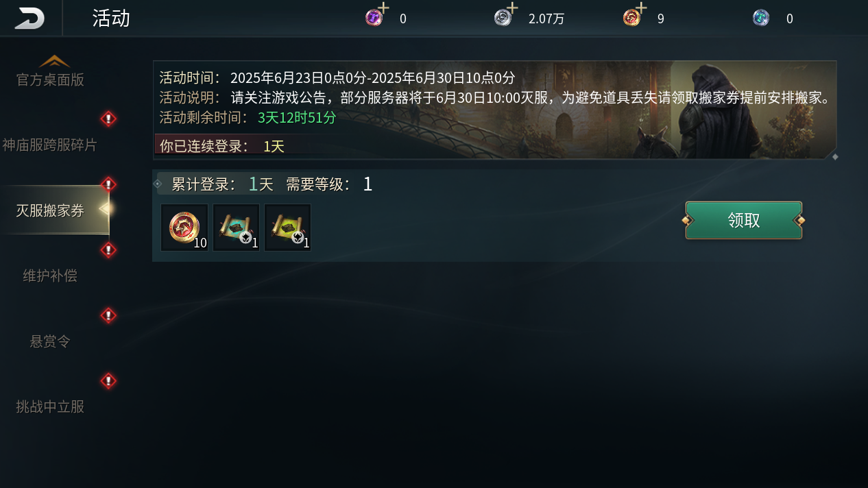Open the 悬赏令 tab
Image resolution: width=868 pixels, height=488 pixels.
(50, 341)
